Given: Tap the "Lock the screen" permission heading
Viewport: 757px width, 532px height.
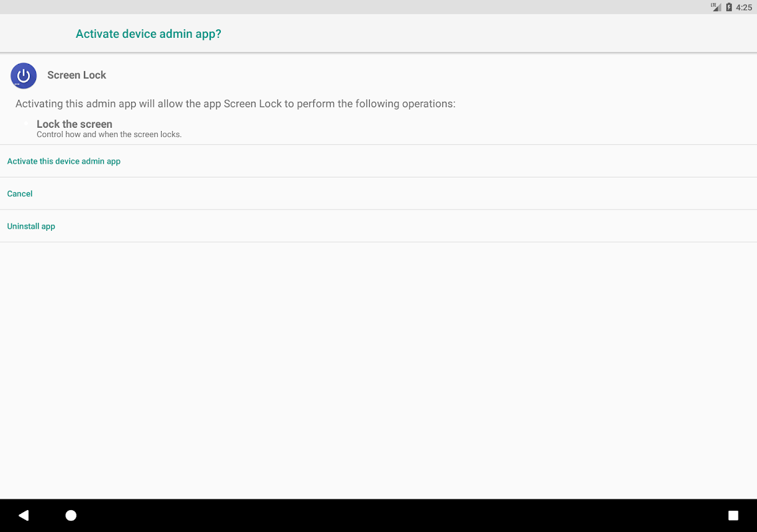Looking at the screenshot, I should pos(75,124).
